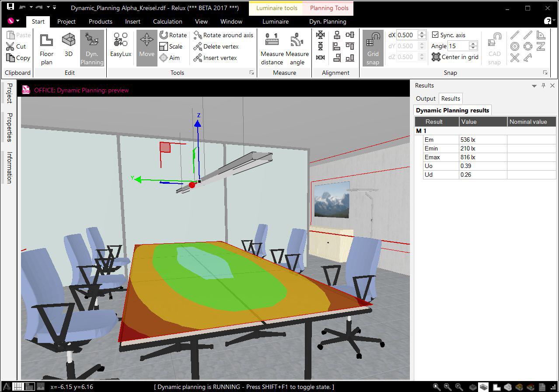Select the Emax value 816 lx

[x=483, y=157]
